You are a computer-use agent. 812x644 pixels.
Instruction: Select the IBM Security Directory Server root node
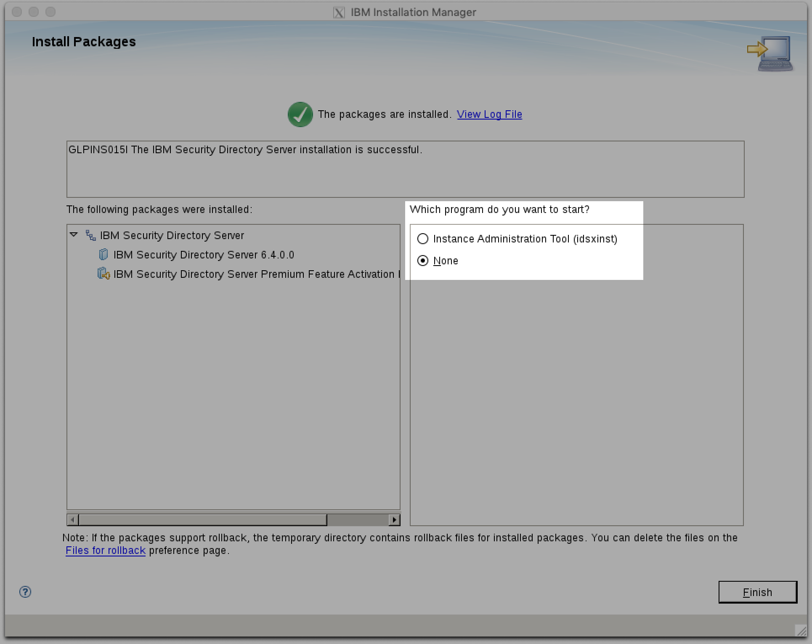tap(171, 235)
